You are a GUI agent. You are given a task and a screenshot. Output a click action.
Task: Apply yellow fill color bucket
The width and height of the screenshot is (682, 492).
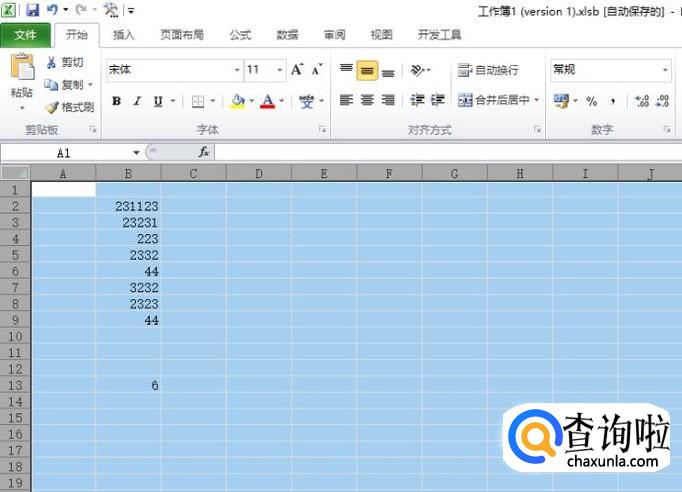(237, 101)
